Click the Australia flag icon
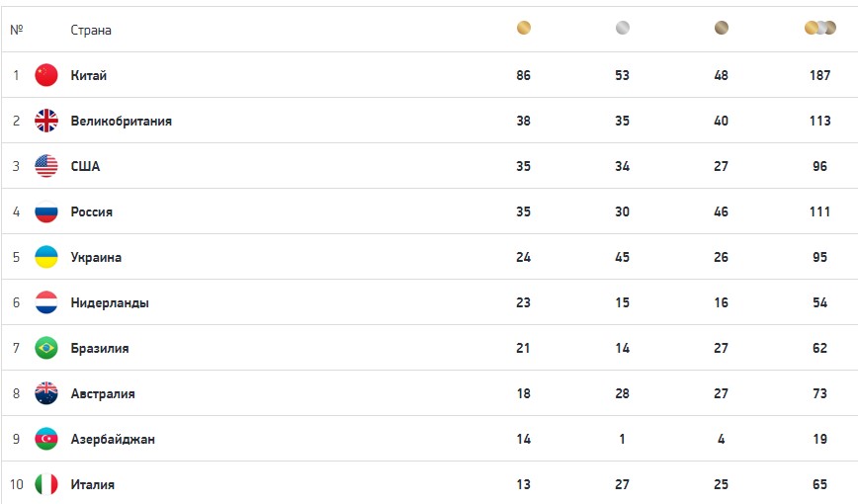 point(46,393)
